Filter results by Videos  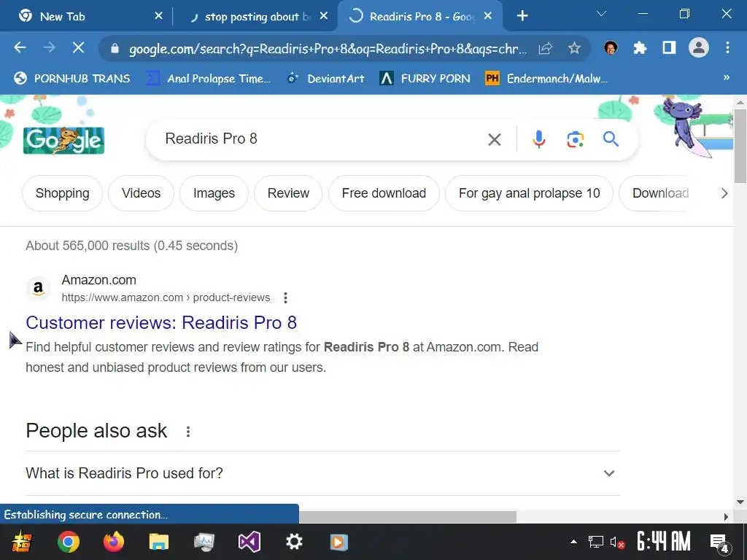141,193
